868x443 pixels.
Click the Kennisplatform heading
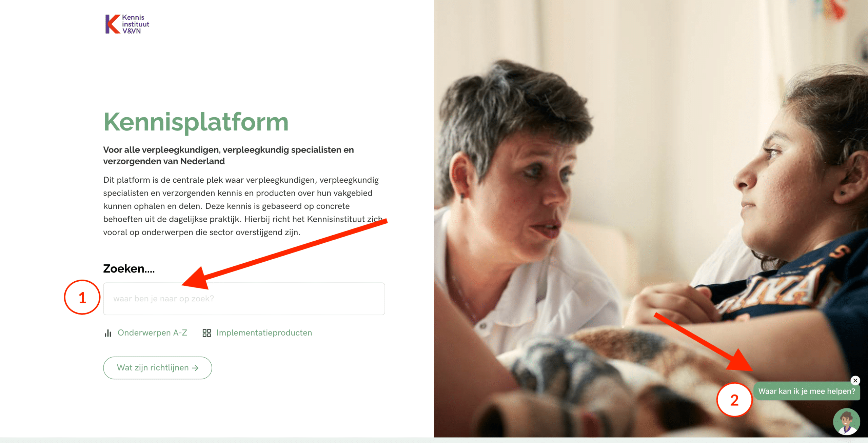coord(196,122)
